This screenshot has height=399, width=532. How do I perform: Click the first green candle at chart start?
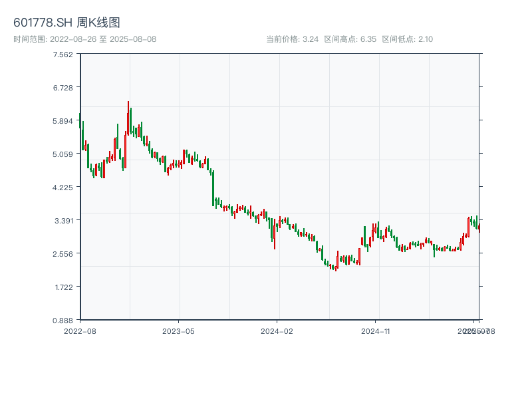coord(80,121)
